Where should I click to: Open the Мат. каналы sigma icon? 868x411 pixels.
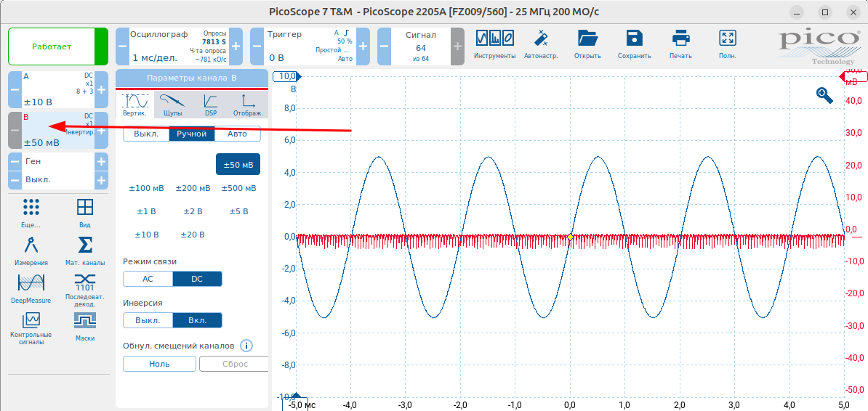(85, 245)
